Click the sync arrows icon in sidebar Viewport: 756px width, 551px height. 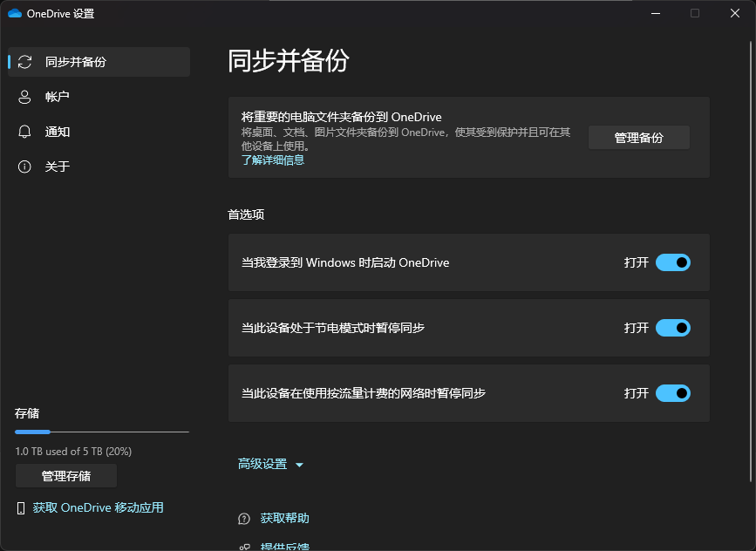[x=24, y=62]
